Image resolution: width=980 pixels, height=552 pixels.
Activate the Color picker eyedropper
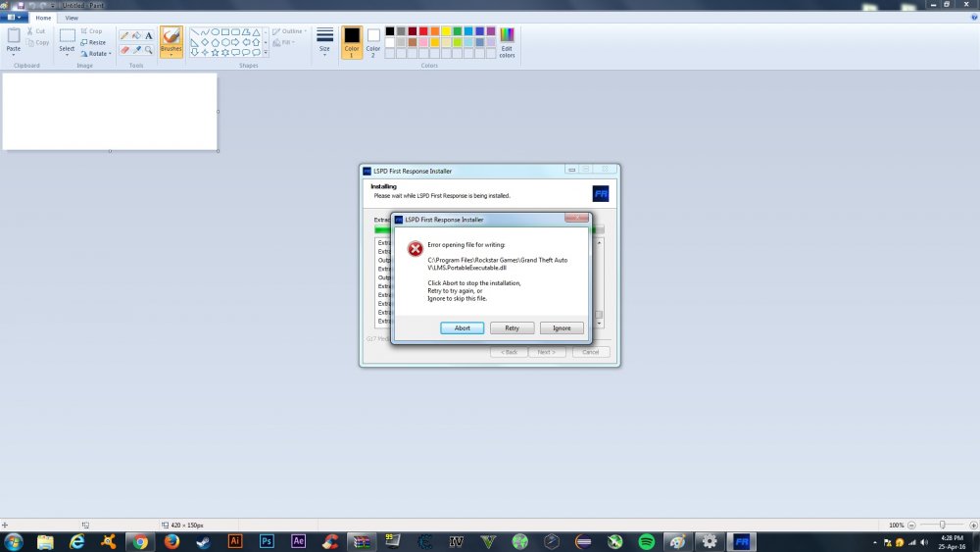click(x=136, y=49)
